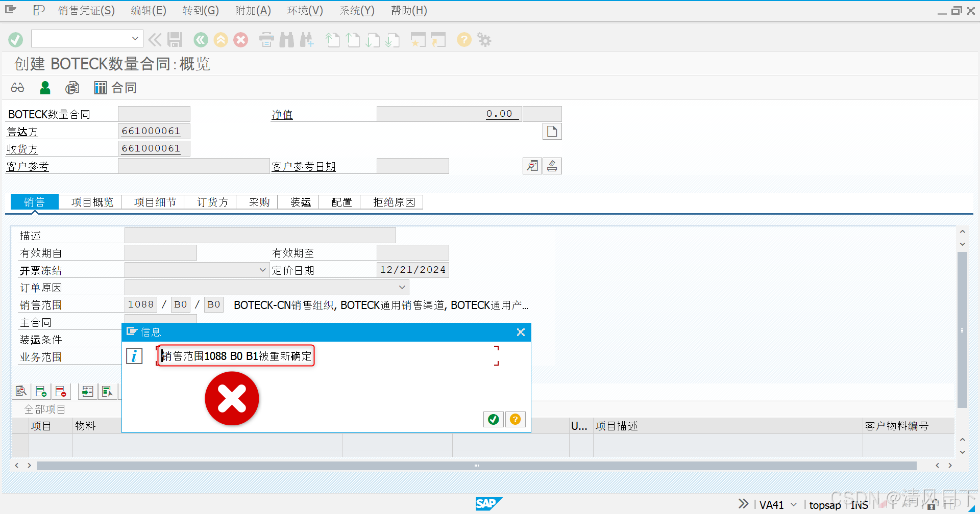Close the 信息 dialog with X
This screenshot has height=514, width=980.
[x=521, y=332]
